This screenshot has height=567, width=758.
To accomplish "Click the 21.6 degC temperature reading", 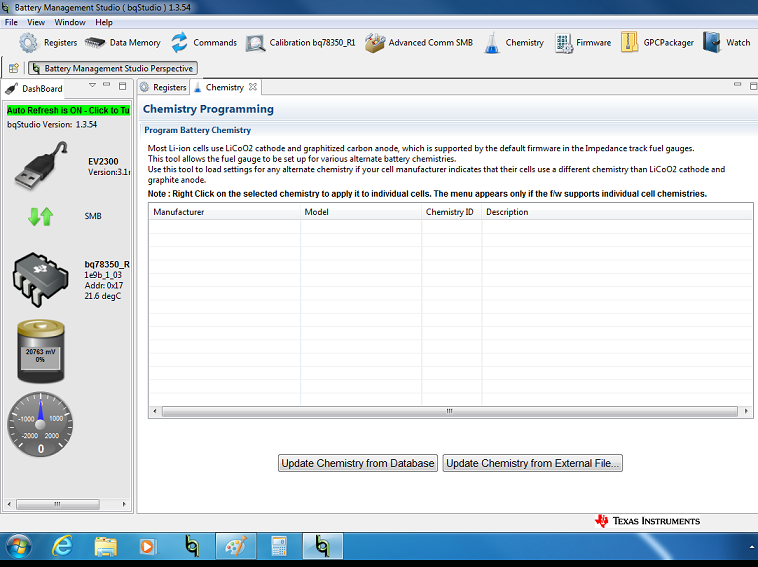I will coord(102,296).
